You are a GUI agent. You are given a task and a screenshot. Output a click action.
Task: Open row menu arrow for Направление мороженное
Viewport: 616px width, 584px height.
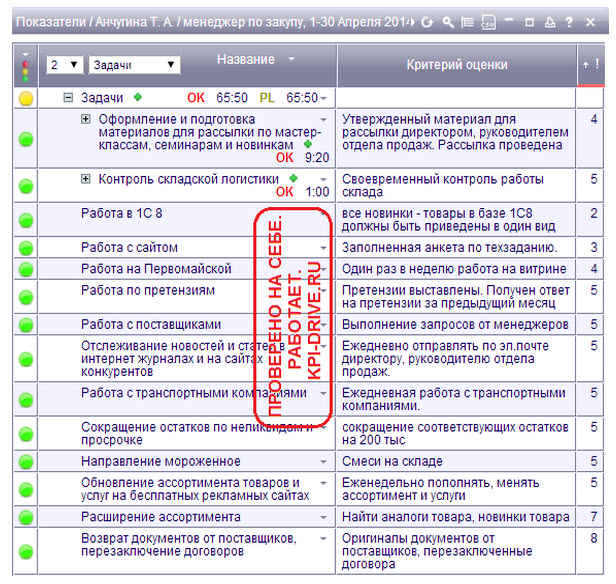point(323,461)
